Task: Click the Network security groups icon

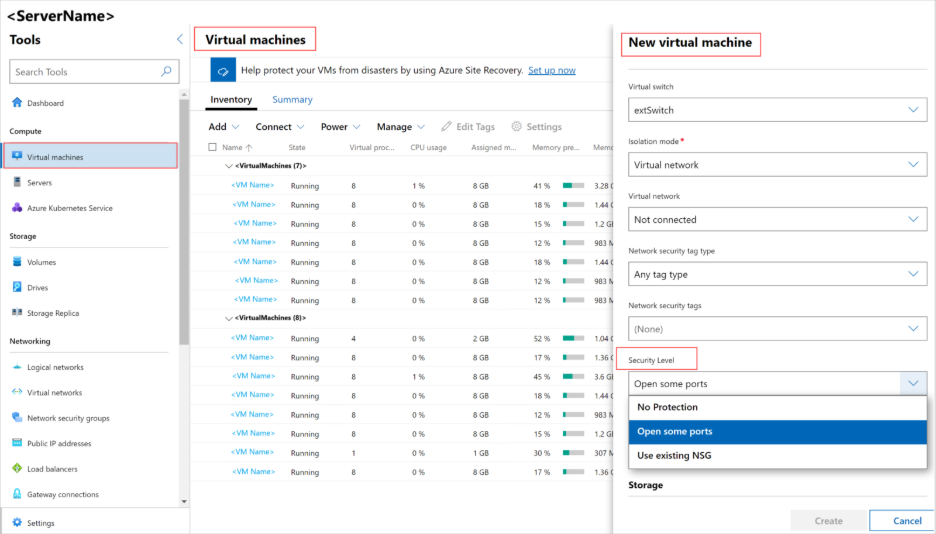Action: (x=17, y=418)
